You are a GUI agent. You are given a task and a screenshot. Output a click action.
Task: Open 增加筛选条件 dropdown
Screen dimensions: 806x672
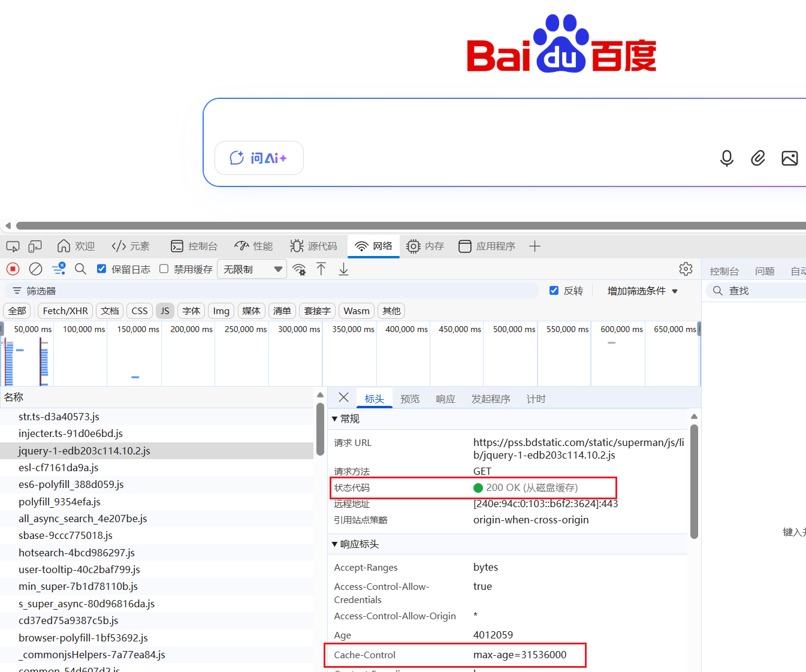642,291
